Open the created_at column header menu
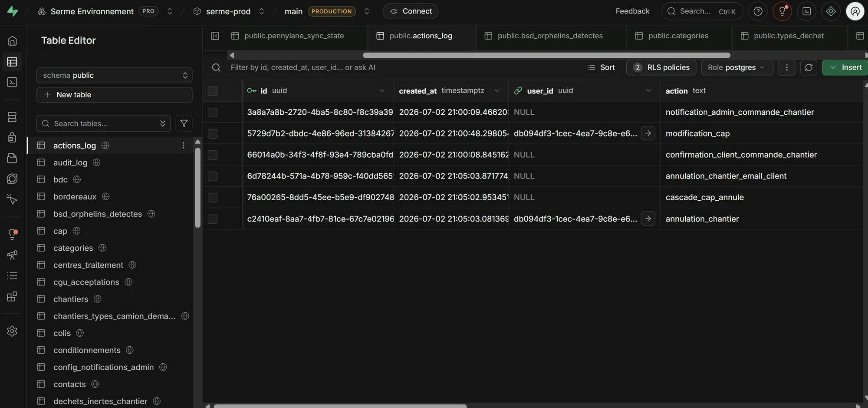Image resolution: width=868 pixels, height=408 pixels. pos(497,90)
